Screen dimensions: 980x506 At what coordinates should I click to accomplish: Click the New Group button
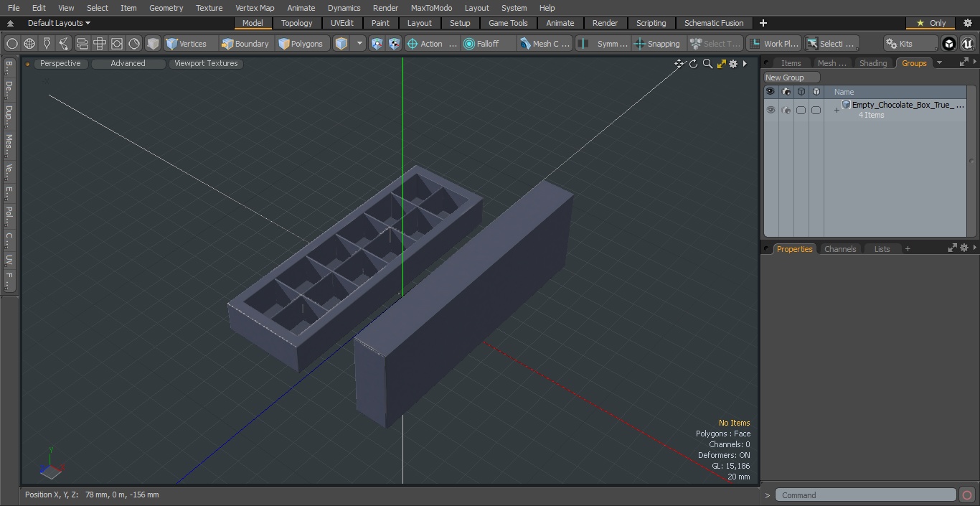click(791, 78)
